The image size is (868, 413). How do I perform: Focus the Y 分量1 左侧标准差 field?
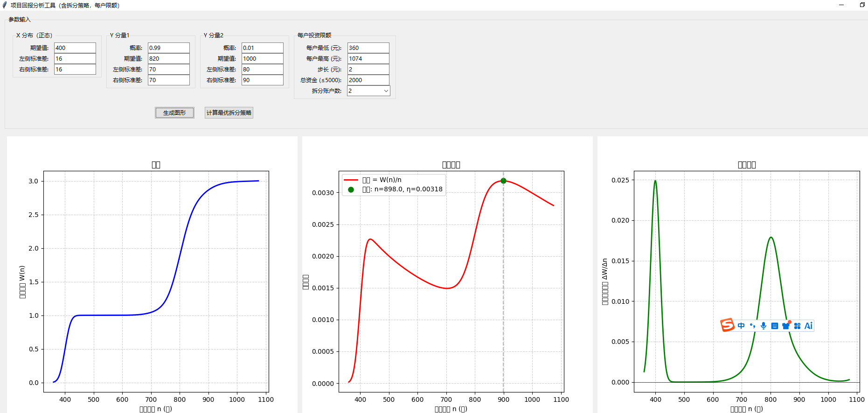coord(169,70)
